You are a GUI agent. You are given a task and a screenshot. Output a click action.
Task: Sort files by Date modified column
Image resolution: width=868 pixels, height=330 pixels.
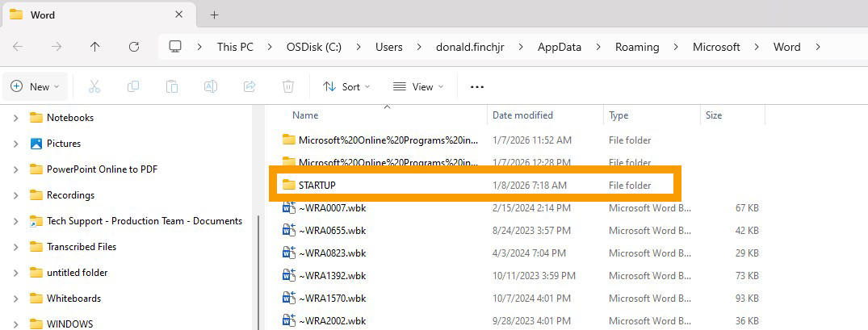(x=522, y=115)
